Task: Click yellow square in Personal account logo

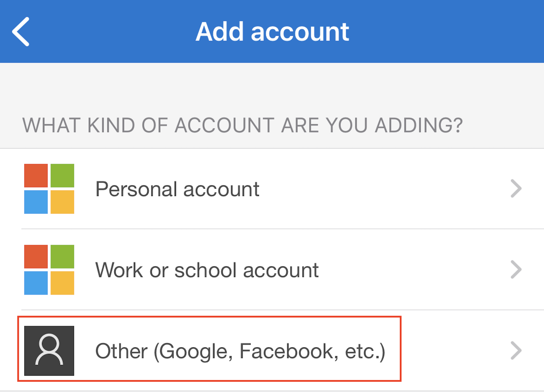Action: [x=62, y=202]
